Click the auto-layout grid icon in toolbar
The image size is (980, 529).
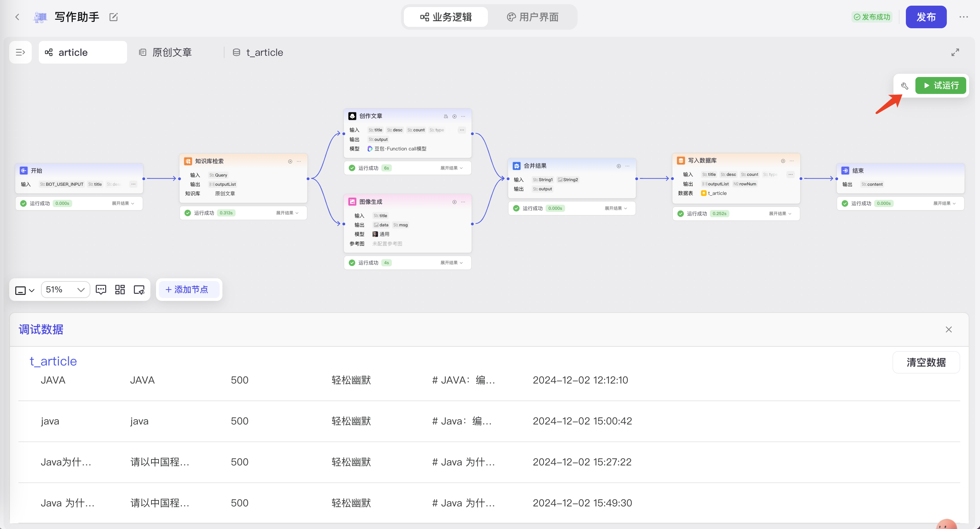[120, 290]
